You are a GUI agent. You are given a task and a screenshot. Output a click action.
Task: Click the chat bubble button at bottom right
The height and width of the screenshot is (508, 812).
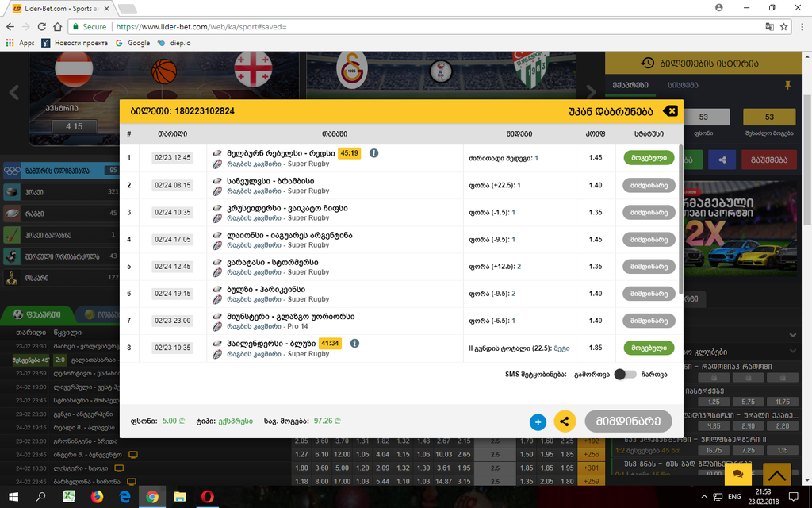(x=738, y=474)
